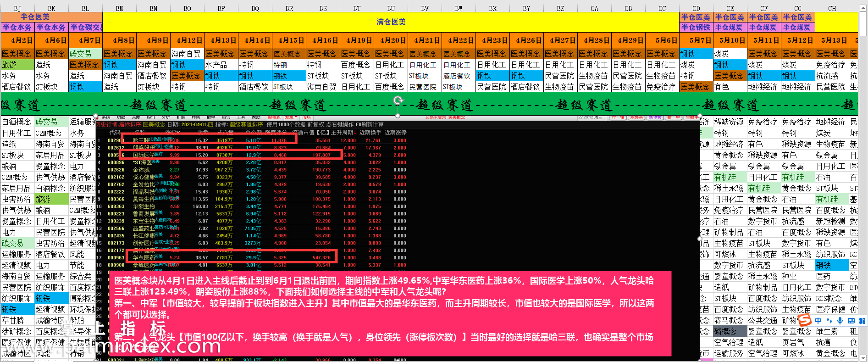Click the 4月29日 date cell
The image size is (868, 362).
pyautogui.click(x=628, y=40)
